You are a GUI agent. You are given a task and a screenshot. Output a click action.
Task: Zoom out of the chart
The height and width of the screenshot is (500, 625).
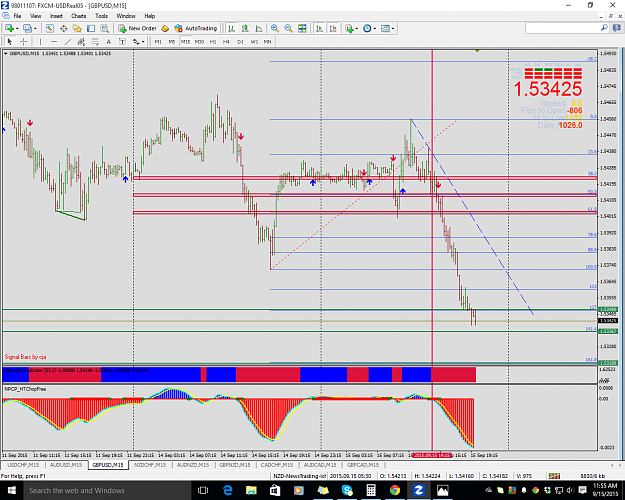pyautogui.click(x=288, y=28)
